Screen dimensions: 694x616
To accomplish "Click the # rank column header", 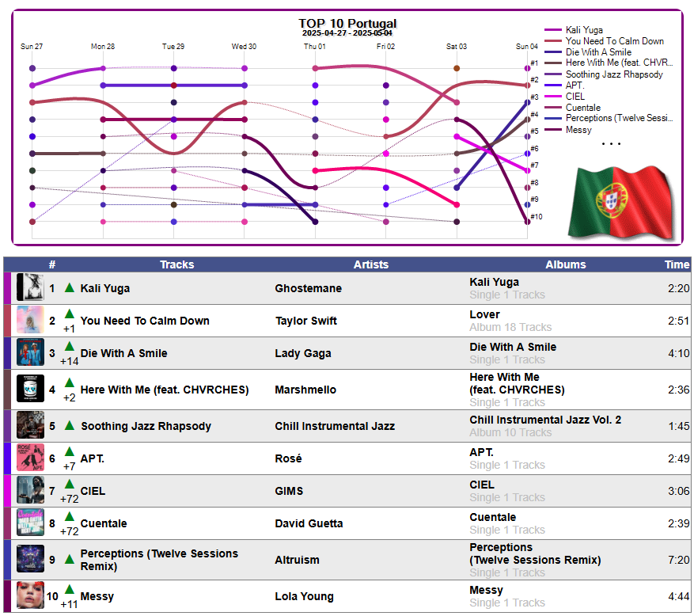I will point(51,264).
